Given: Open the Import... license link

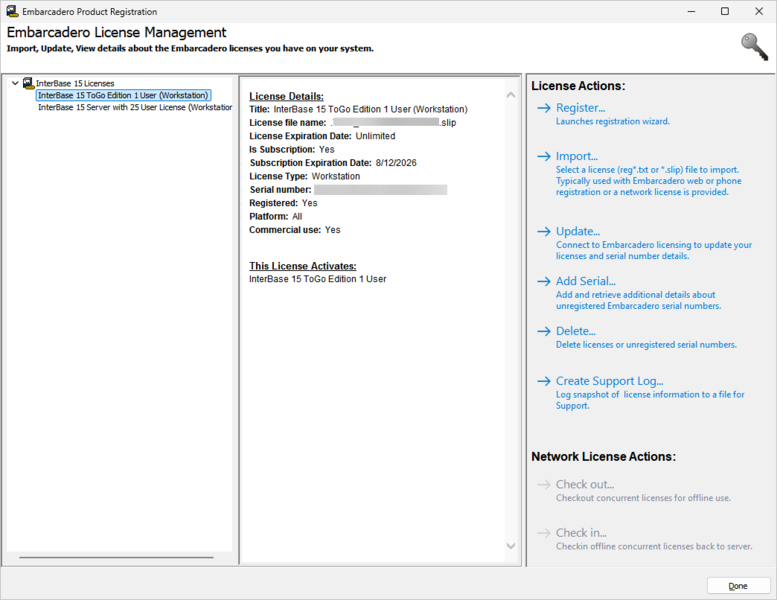Looking at the screenshot, I should coord(577,156).
